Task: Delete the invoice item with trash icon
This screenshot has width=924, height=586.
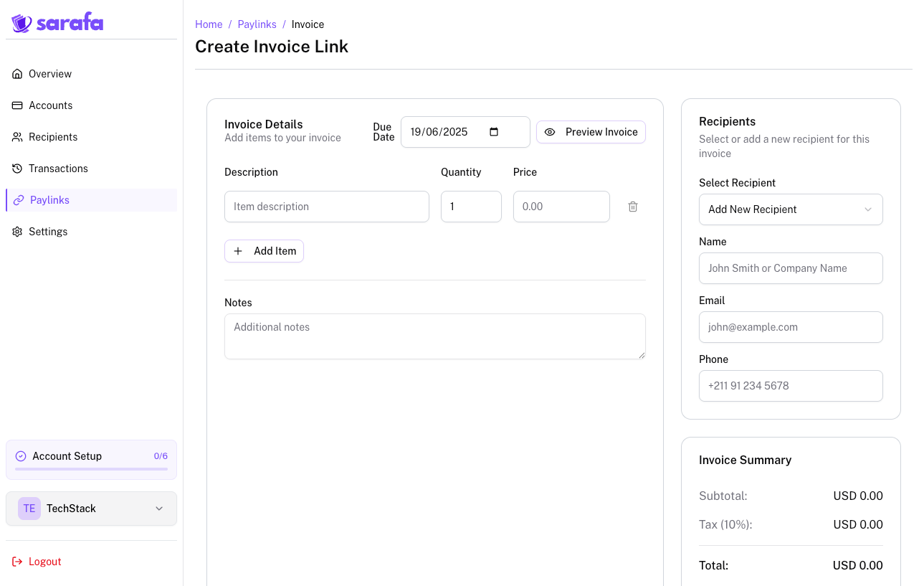Action: [633, 207]
